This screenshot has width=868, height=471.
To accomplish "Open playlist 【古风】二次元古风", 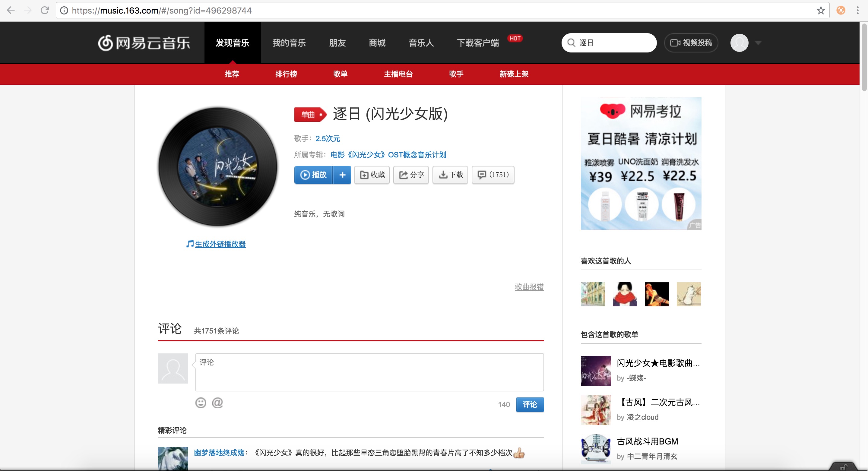I will [x=658, y=402].
